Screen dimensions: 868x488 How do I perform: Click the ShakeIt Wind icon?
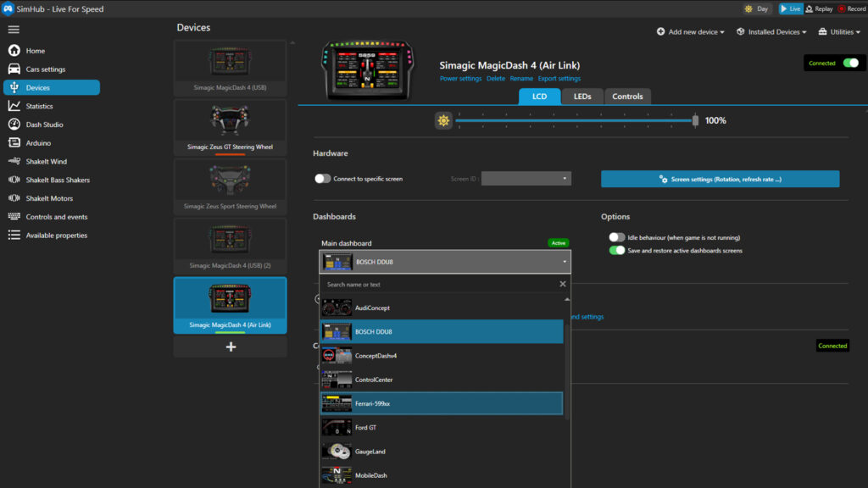[x=14, y=161]
